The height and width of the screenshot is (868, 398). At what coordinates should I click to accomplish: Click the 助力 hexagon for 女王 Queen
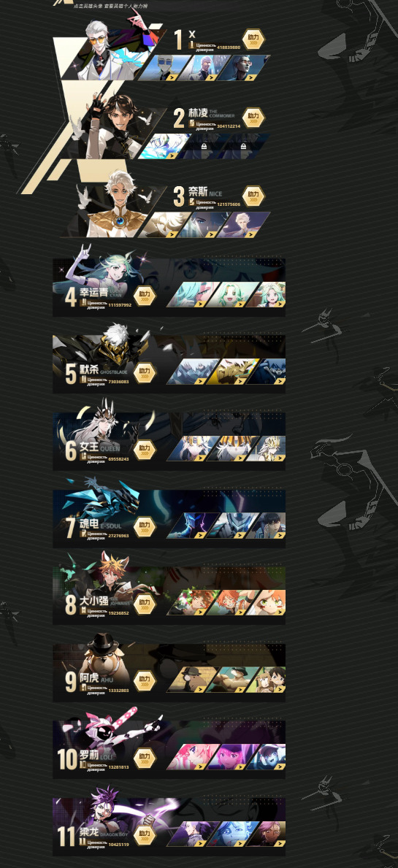(145, 449)
